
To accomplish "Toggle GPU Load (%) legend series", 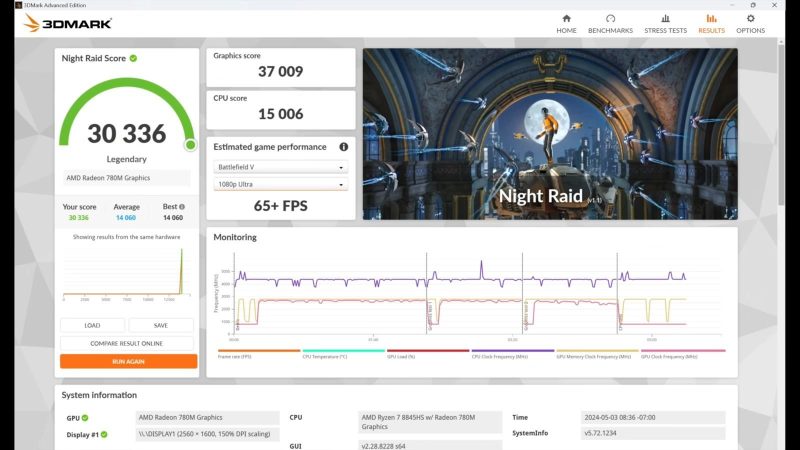I will (427, 355).
